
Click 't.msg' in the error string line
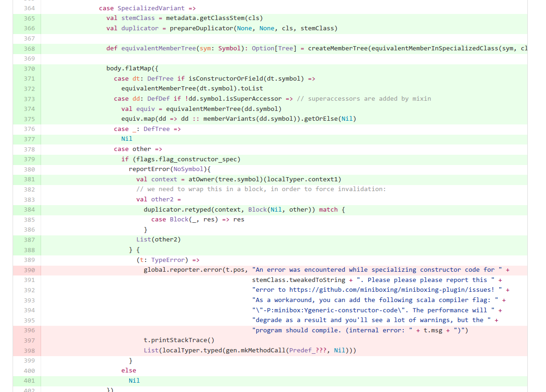pos(433,330)
